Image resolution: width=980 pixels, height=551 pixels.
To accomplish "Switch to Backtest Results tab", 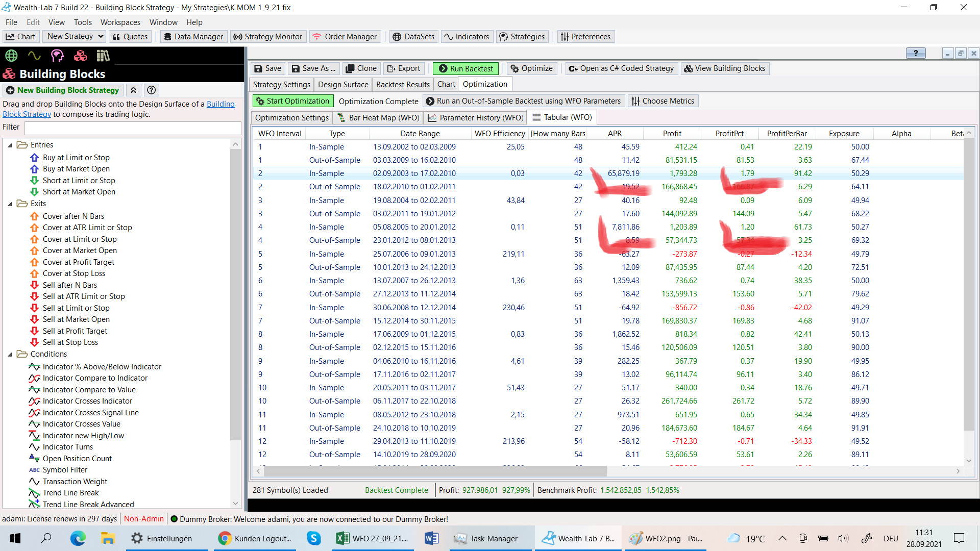I will pos(403,84).
